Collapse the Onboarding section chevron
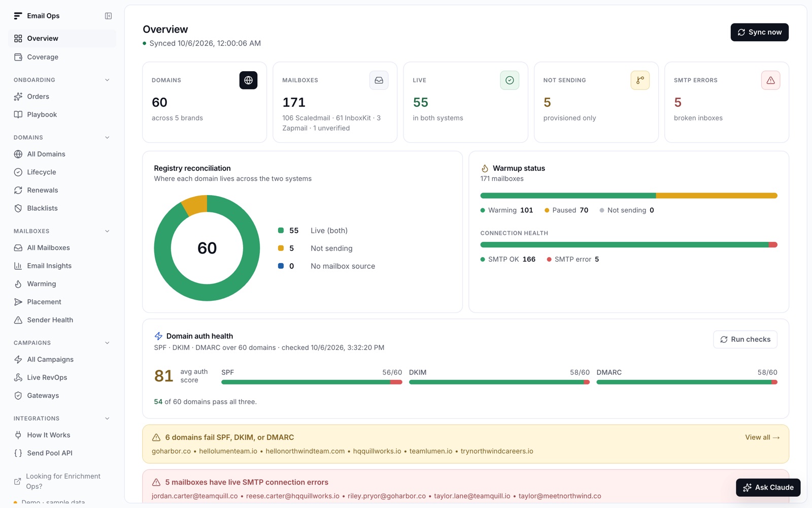 [107, 80]
